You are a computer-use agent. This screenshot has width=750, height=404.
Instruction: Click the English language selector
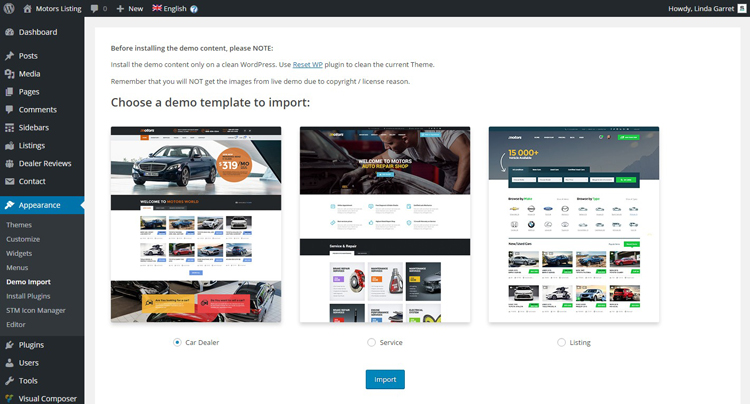[x=175, y=9]
